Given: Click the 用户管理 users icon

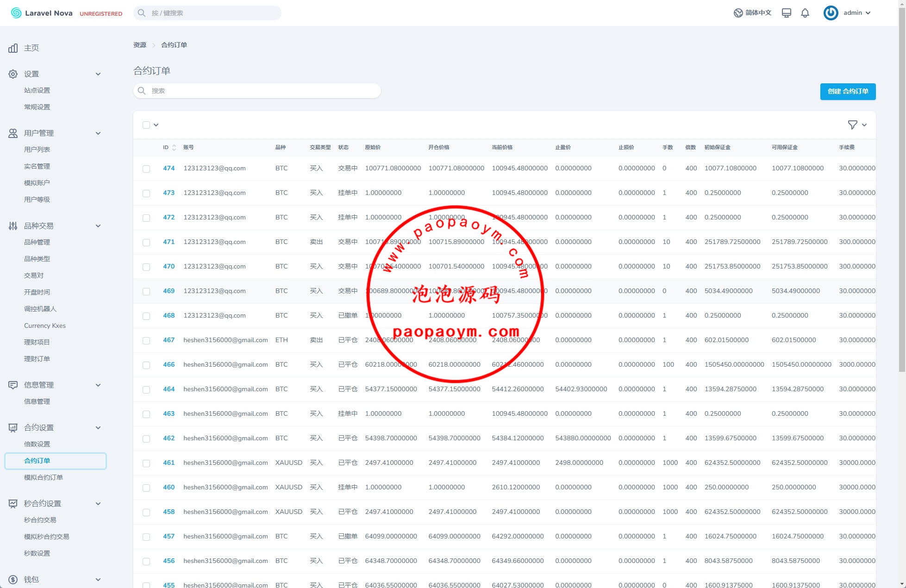Looking at the screenshot, I should (x=13, y=133).
